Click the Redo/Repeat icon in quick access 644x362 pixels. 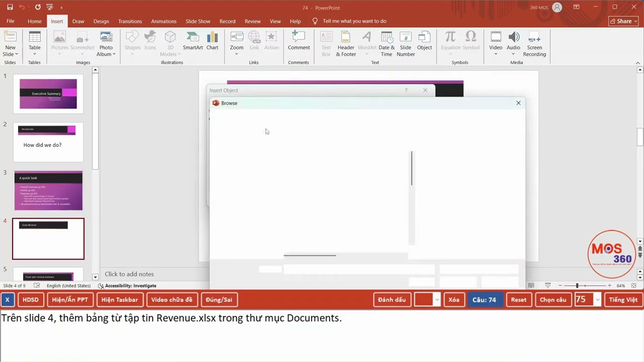point(38,8)
